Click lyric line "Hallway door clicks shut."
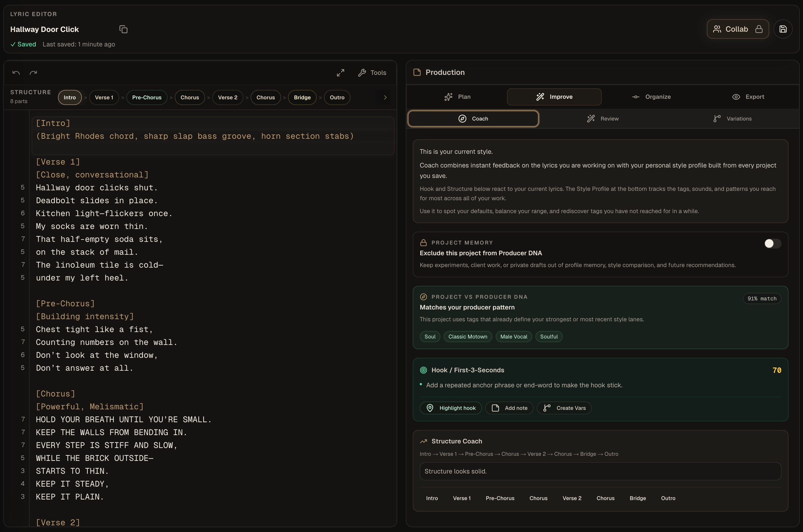This screenshot has width=803, height=532. 97,188
